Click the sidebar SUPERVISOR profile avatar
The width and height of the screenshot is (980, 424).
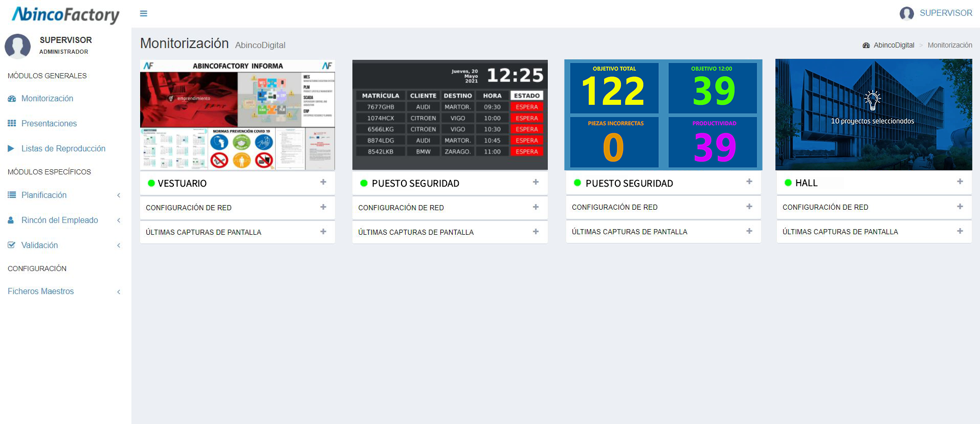point(17,46)
